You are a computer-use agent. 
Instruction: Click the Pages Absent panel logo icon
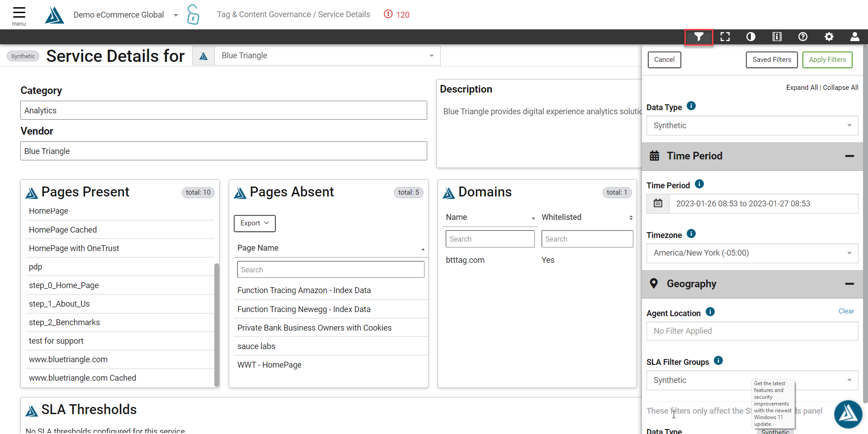pos(240,193)
